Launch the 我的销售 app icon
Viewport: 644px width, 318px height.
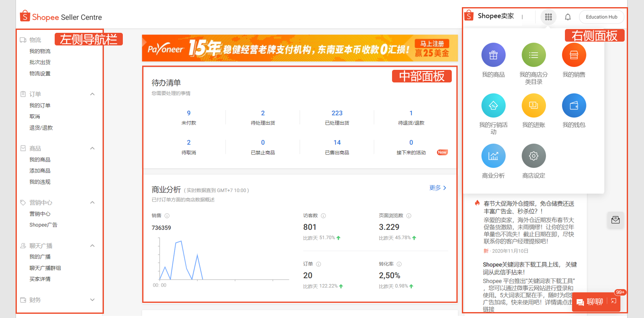[574, 55]
